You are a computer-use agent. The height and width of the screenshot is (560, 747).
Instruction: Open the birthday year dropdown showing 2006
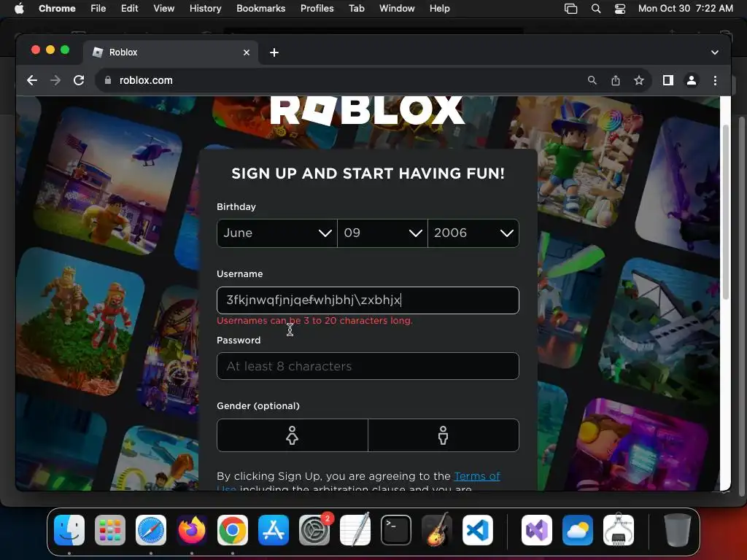pos(473,233)
